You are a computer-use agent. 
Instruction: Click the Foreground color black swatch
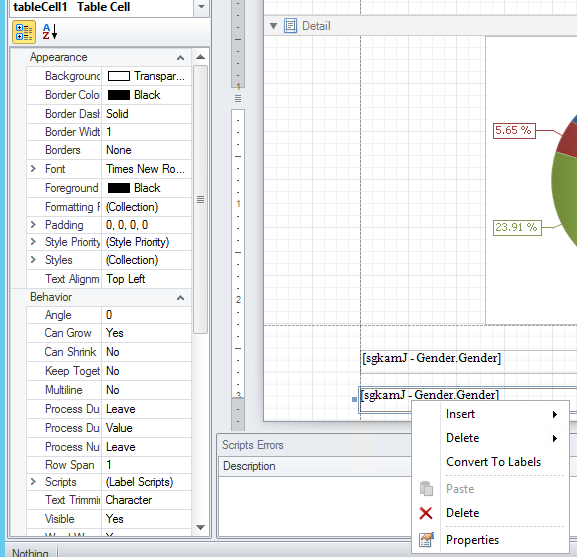click(118, 188)
